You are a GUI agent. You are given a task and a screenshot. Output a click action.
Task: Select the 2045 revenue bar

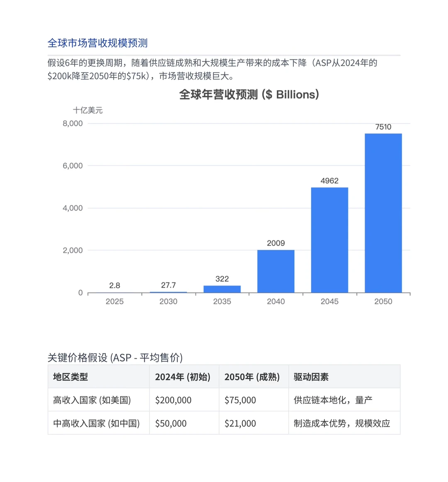[329, 239]
